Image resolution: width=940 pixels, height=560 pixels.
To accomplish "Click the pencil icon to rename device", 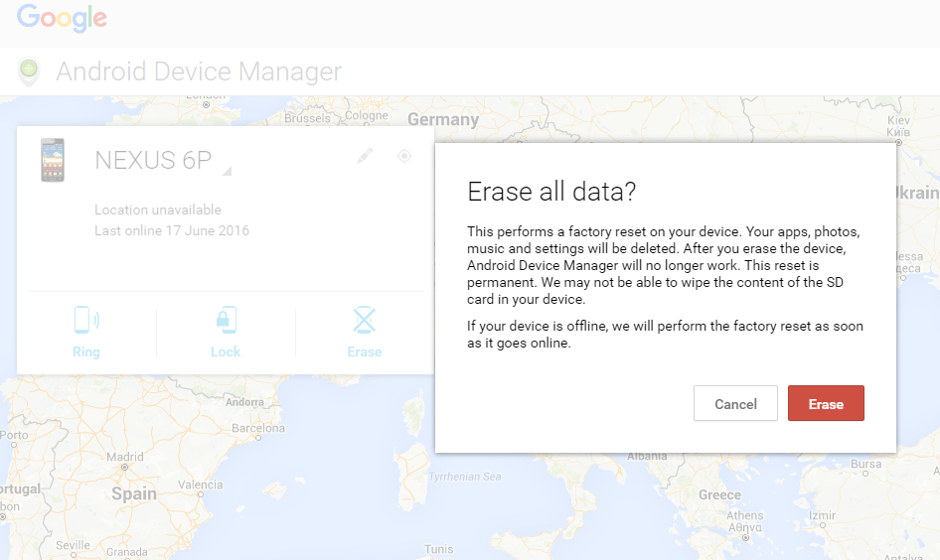I will 365,156.
